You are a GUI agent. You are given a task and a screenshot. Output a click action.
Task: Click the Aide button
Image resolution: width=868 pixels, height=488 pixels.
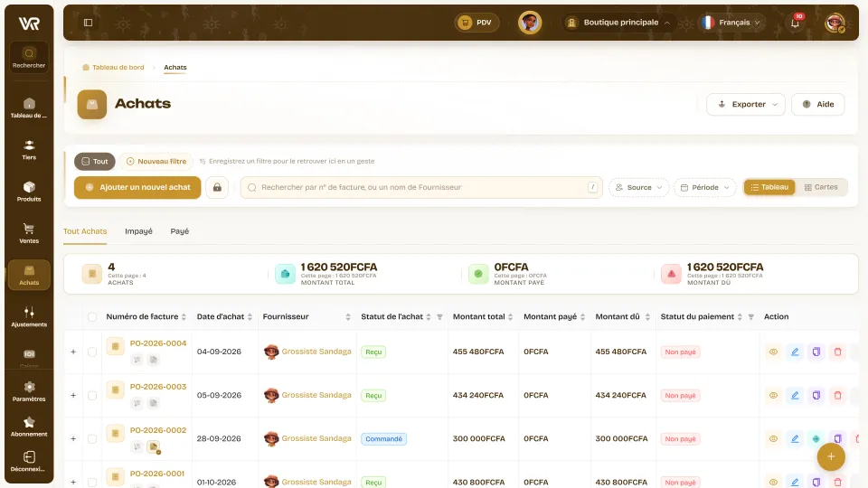tap(817, 104)
